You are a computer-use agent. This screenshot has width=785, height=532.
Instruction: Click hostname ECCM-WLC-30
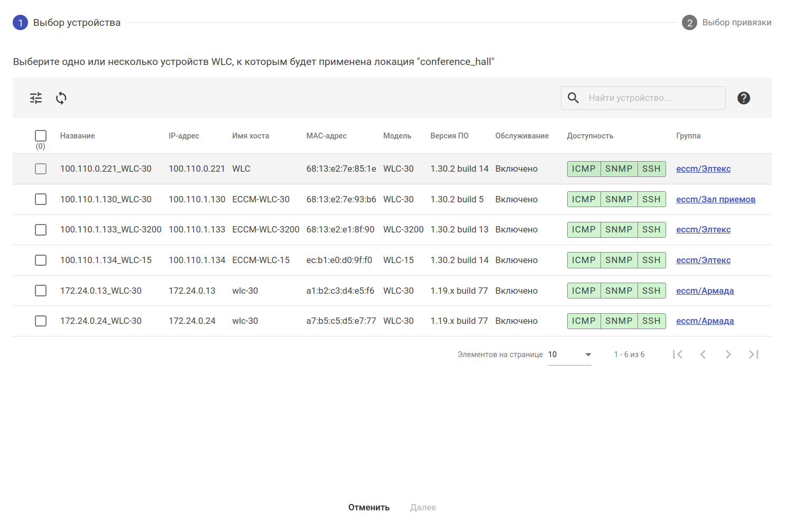click(x=261, y=200)
